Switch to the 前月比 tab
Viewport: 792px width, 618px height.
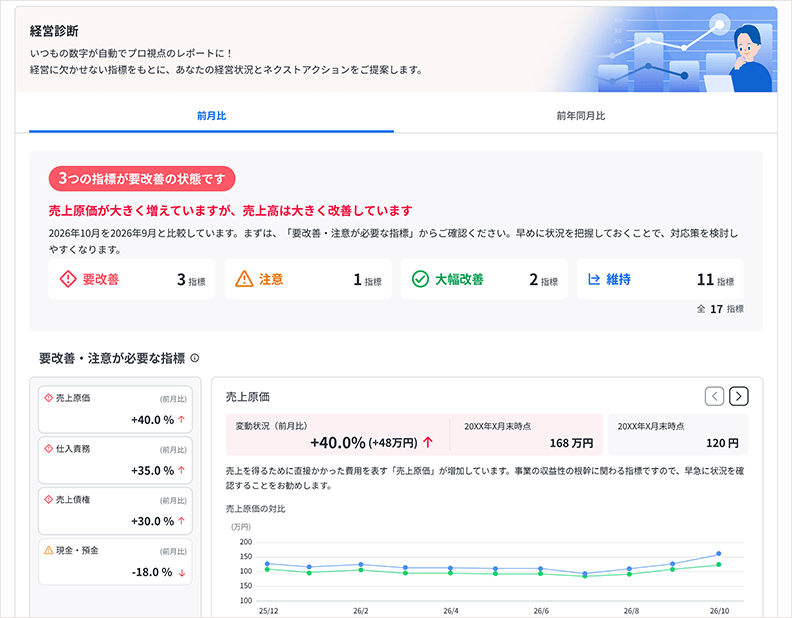tap(211, 116)
